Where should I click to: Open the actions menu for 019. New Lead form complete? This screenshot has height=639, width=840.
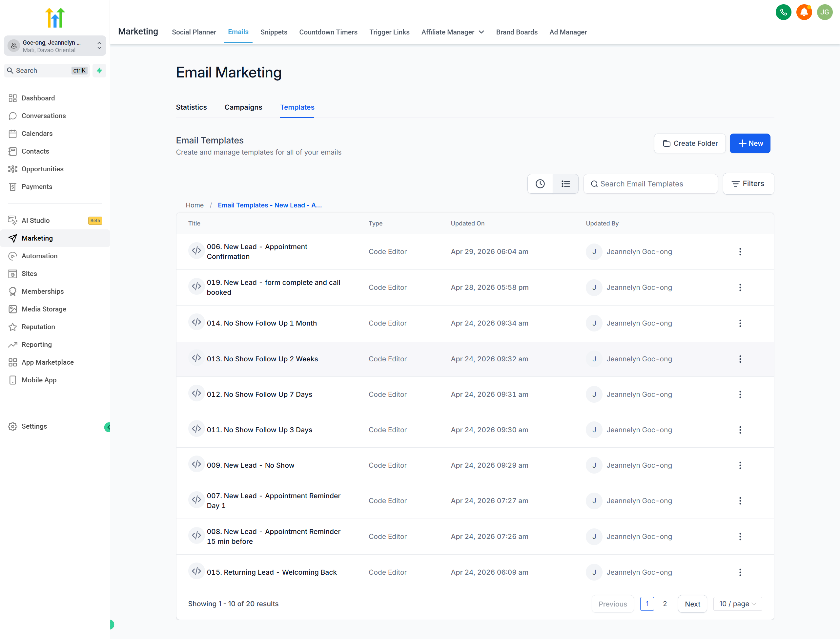(x=740, y=287)
